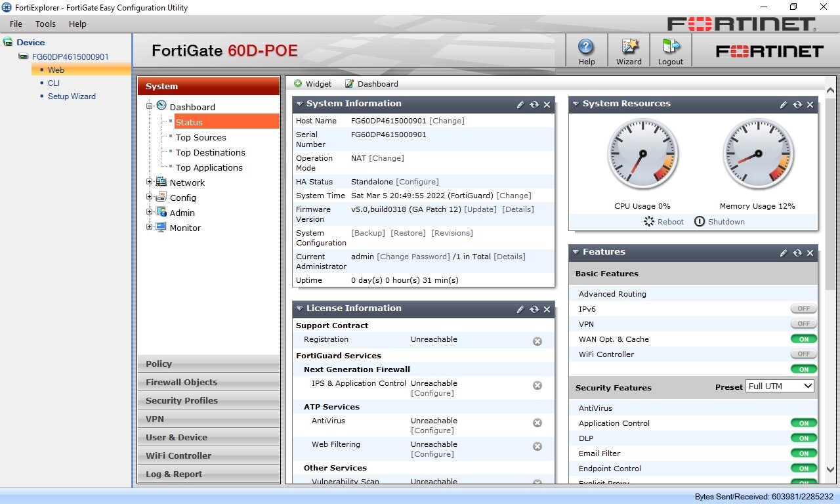Expand the Admin tree node
The image size is (840, 504).
(x=150, y=212)
